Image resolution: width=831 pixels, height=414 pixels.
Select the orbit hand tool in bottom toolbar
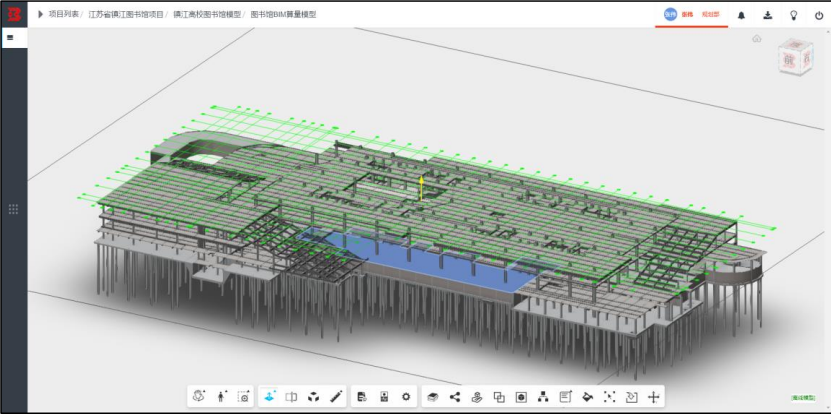coord(199,396)
